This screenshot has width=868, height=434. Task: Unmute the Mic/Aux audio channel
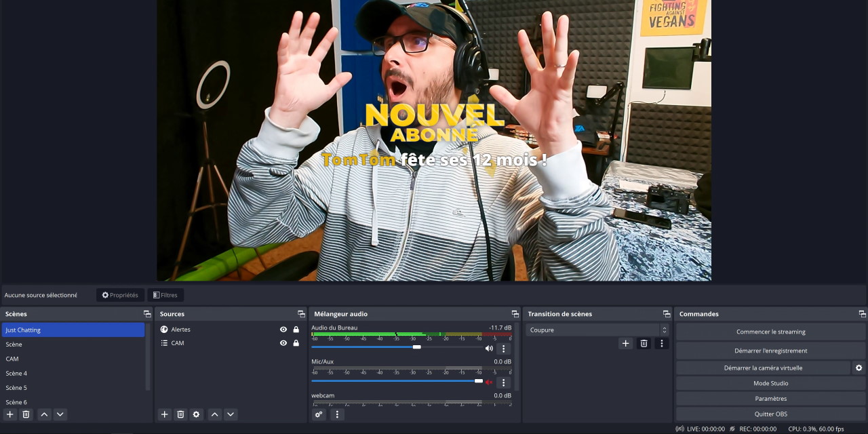489,382
